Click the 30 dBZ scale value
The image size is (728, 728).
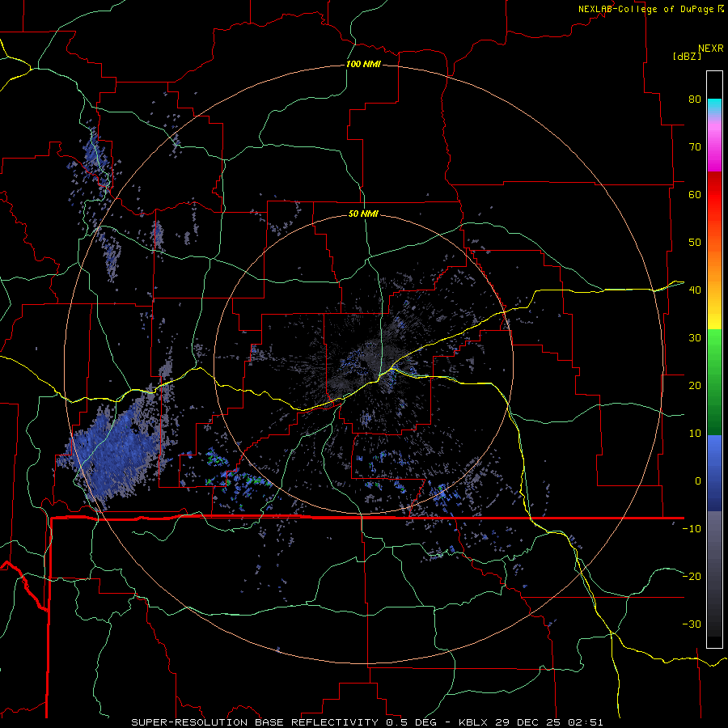(x=695, y=337)
